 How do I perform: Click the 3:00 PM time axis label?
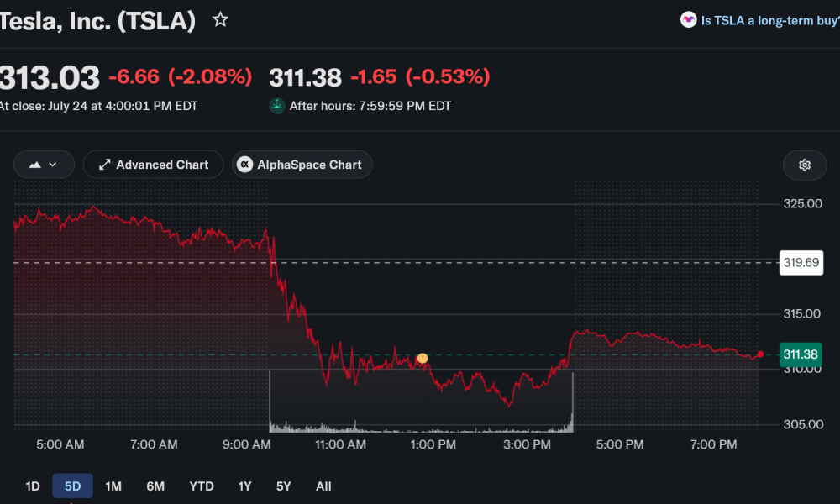(528, 444)
